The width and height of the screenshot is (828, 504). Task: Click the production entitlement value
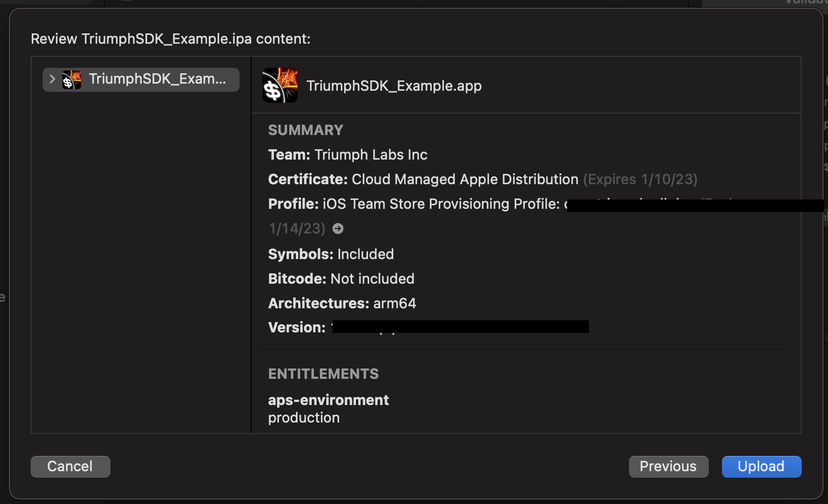(304, 418)
